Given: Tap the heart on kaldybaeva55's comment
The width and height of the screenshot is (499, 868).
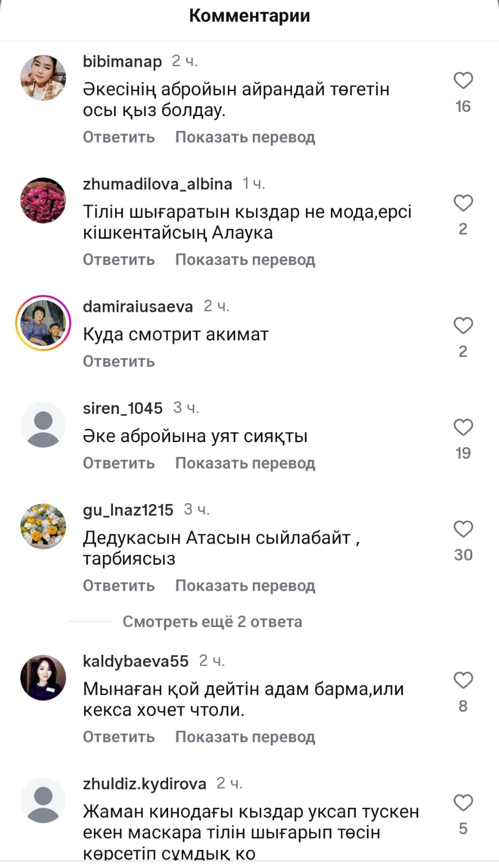Looking at the screenshot, I should tap(463, 680).
